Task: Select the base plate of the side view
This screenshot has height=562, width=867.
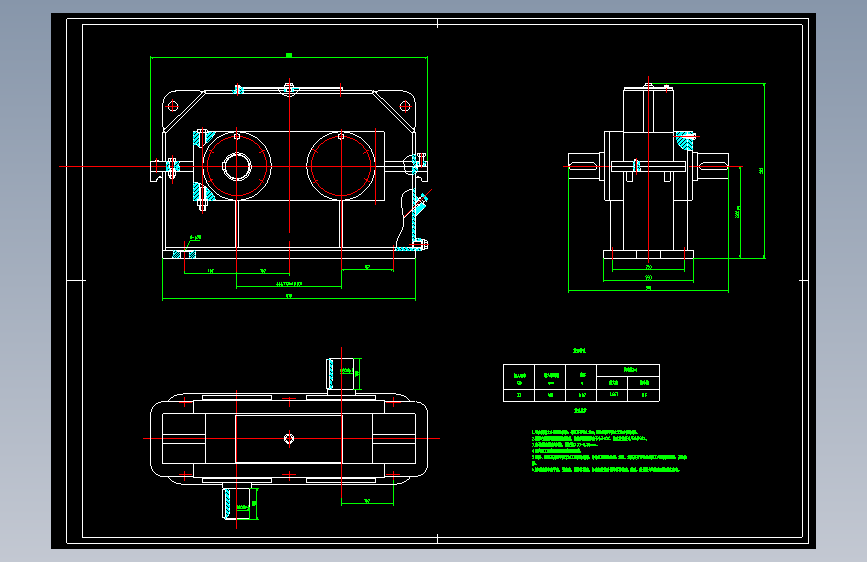Action: point(648,254)
